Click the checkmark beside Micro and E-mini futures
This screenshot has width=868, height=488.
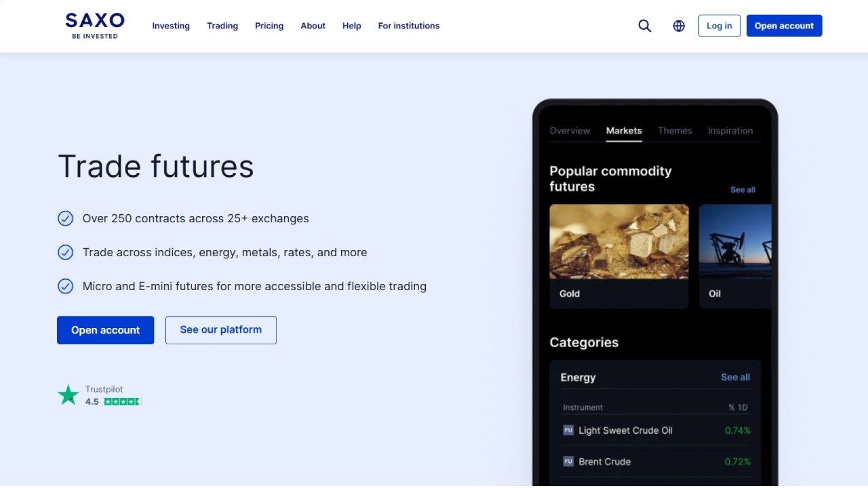pos(65,286)
